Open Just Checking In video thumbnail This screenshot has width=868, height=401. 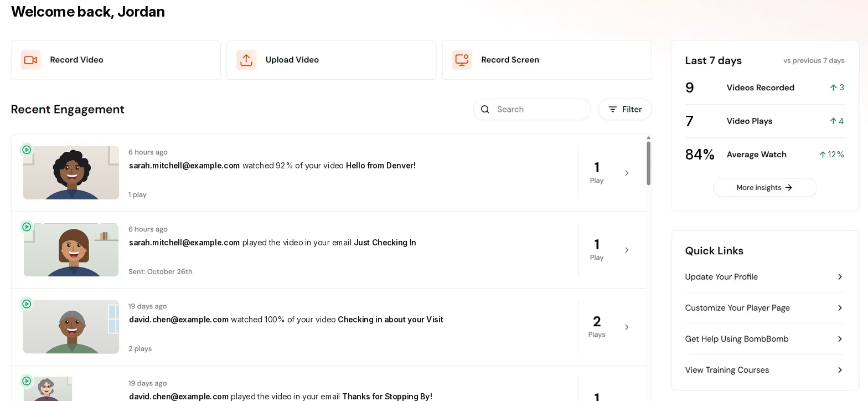tap(71, 250)
